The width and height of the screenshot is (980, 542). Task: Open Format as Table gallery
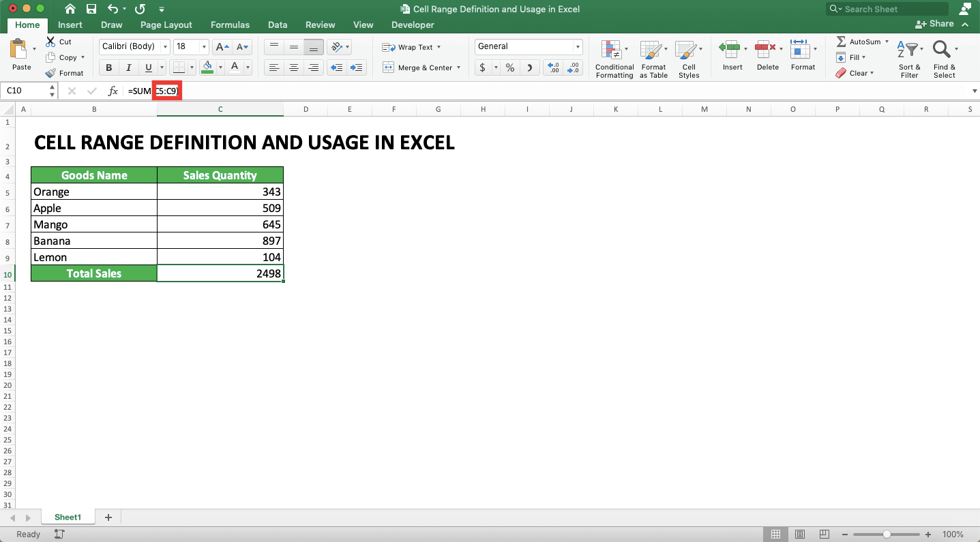[653, 59]
